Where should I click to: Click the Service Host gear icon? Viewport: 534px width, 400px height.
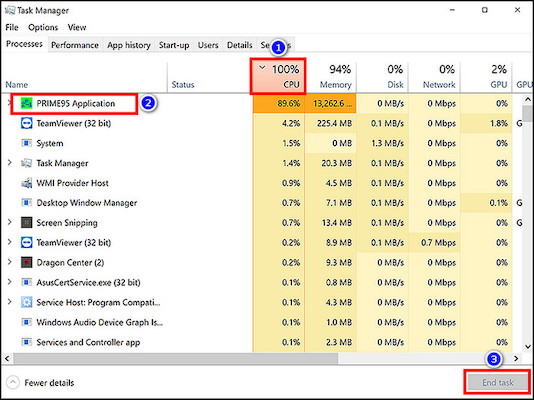[x=27, y=302]
